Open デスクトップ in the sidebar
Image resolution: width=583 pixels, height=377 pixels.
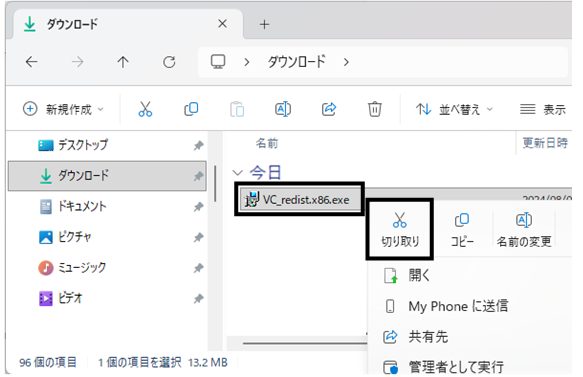[107, 145]
